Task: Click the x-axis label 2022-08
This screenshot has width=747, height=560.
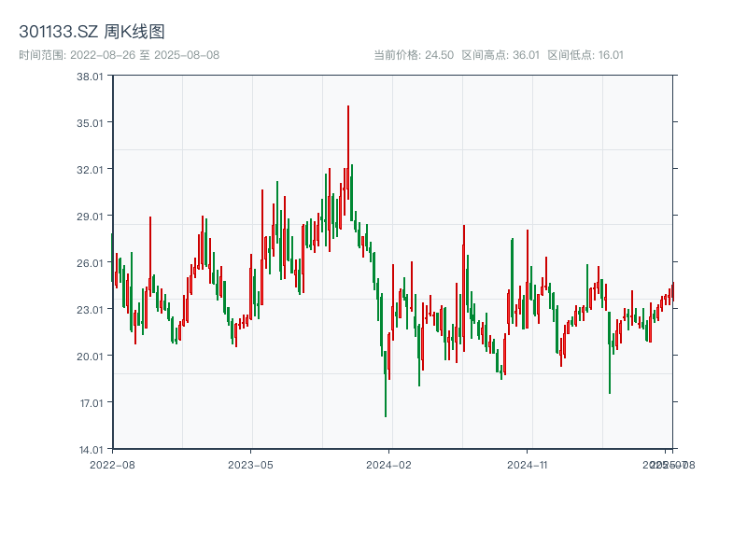Action: click(112, 465)
